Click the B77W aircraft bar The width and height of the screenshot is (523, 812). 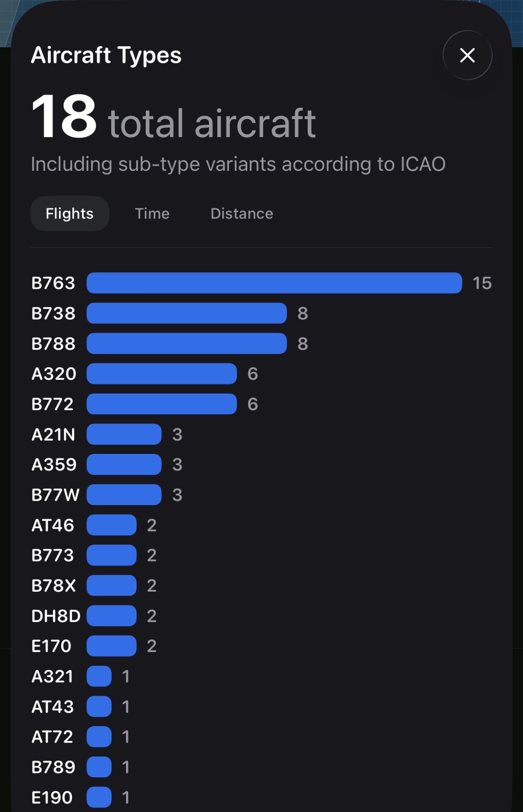(124, 495)
